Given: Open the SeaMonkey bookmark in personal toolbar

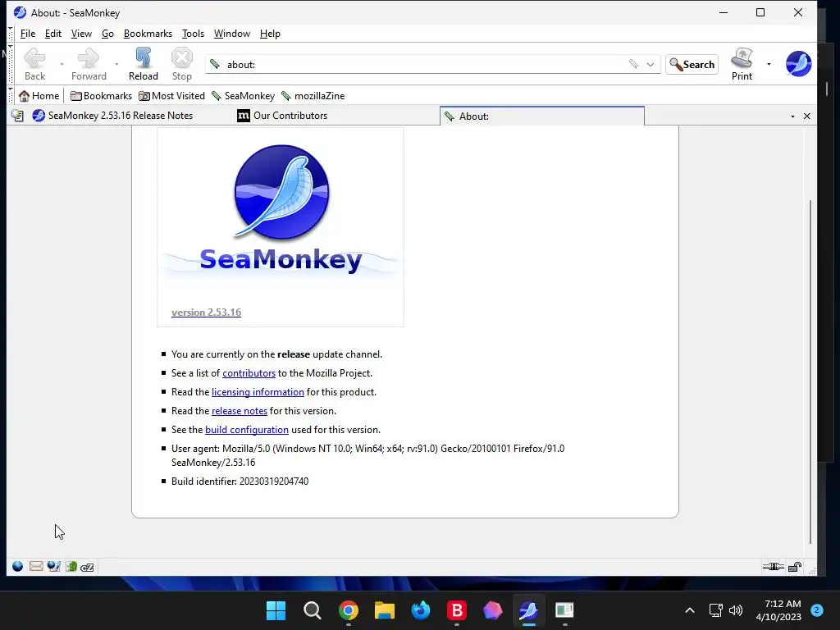Looking at the screenshot, I should (x=243, y=96).
